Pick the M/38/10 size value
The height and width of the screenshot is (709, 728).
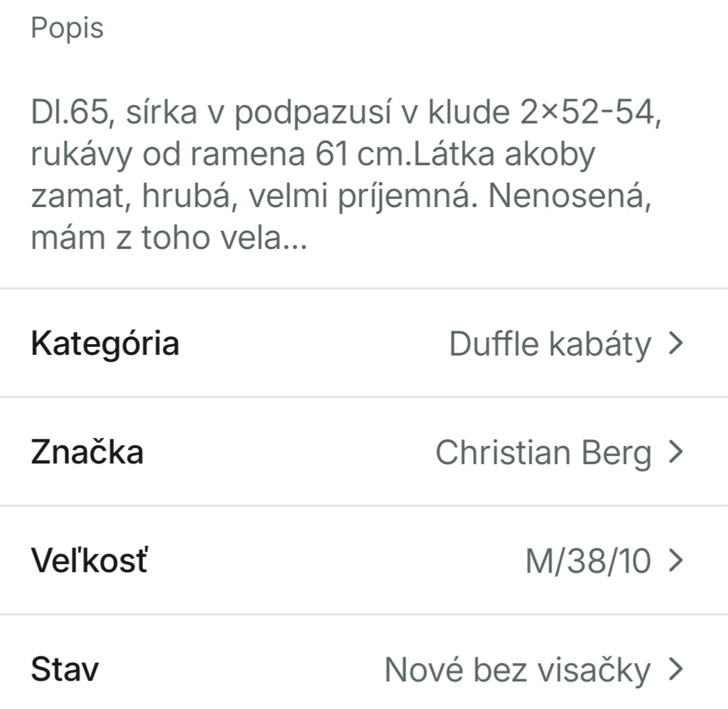point(588,561)
